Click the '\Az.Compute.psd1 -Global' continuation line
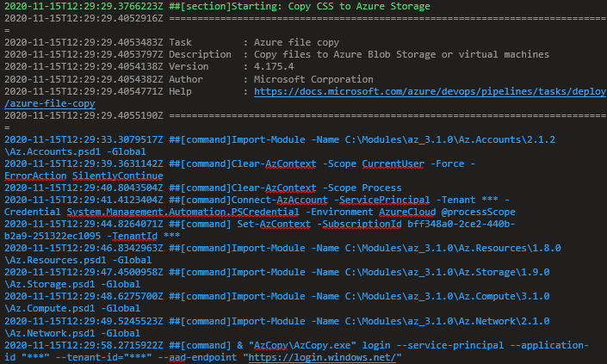Screen dimensions: 607x364 pos(72,308)
